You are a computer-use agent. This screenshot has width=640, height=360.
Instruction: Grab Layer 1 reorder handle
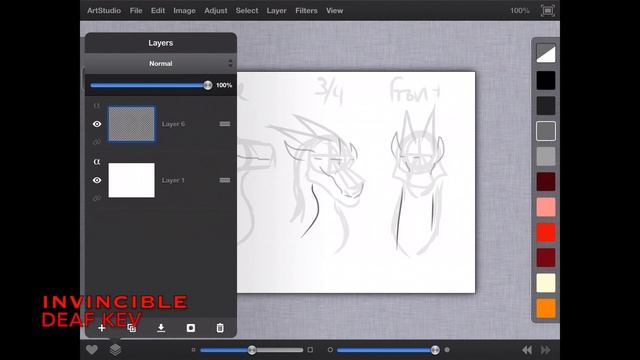[225, 180]
